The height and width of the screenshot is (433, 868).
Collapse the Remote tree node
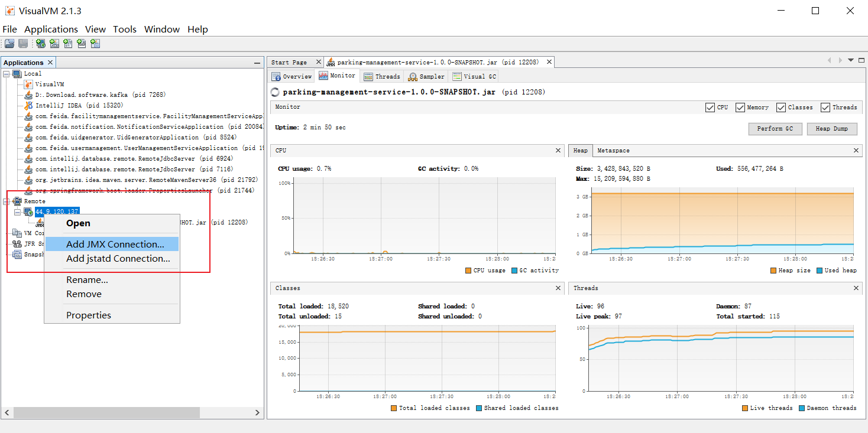tap(7, 201)
